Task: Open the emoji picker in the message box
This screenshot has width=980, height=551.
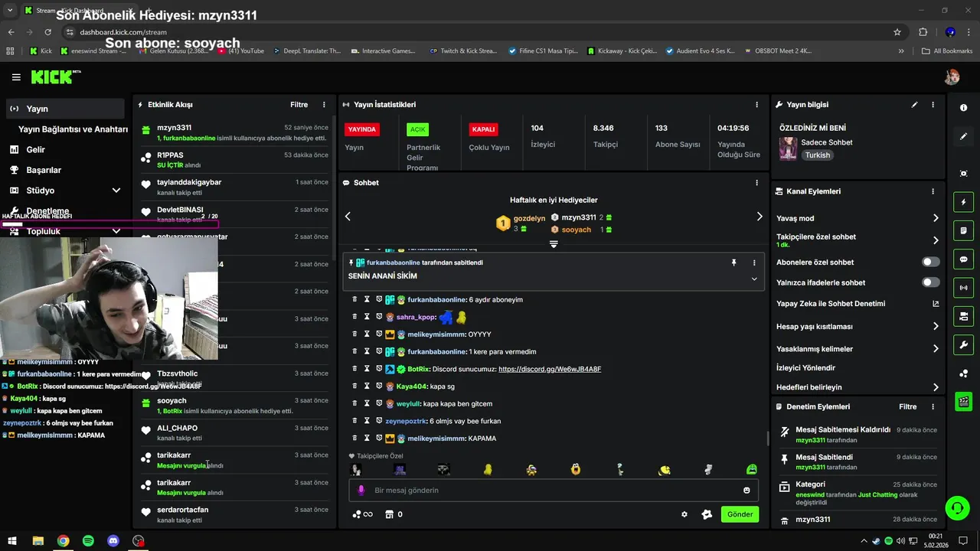Action: 746,491
